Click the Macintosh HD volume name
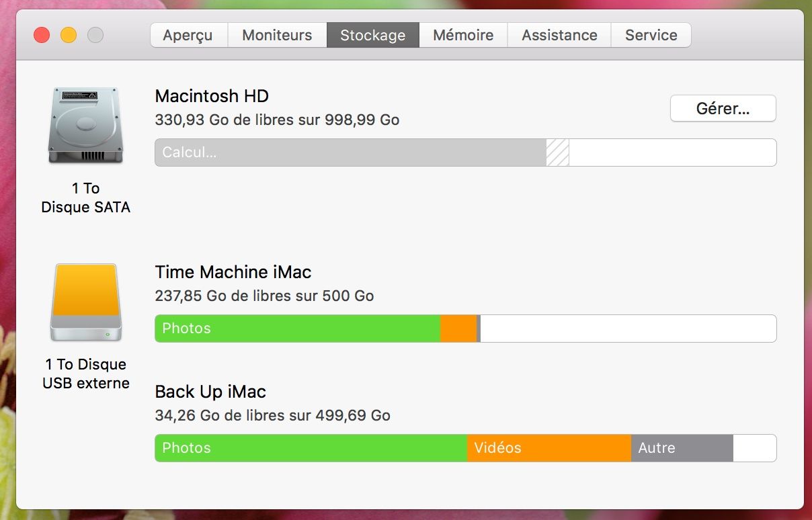 tap(212, 96)
